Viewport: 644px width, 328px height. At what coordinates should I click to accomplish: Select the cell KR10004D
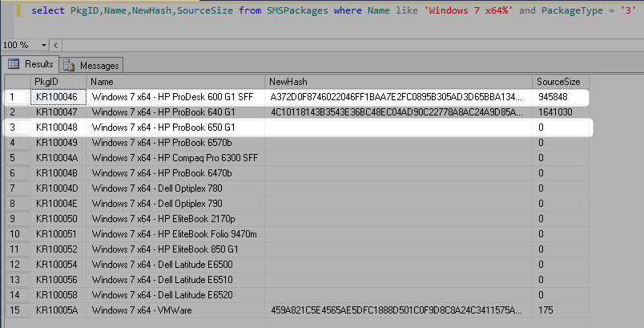58,188
